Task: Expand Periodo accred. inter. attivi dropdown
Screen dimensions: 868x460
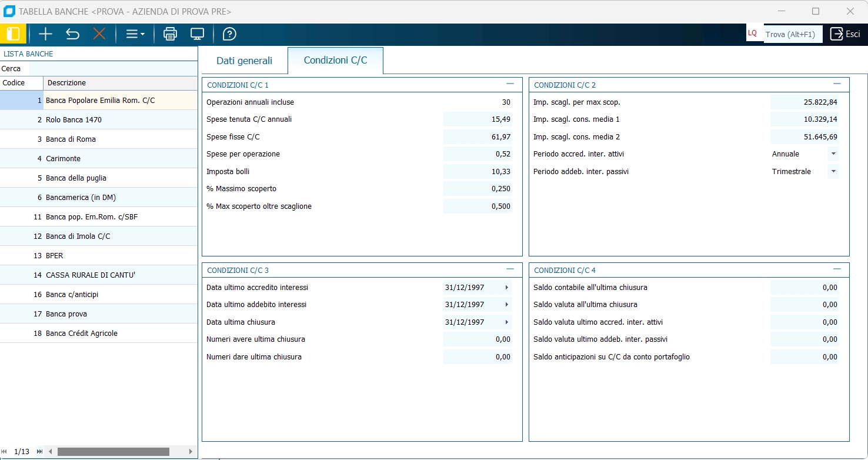Action: pyautogui.click(x=833, y=154)
